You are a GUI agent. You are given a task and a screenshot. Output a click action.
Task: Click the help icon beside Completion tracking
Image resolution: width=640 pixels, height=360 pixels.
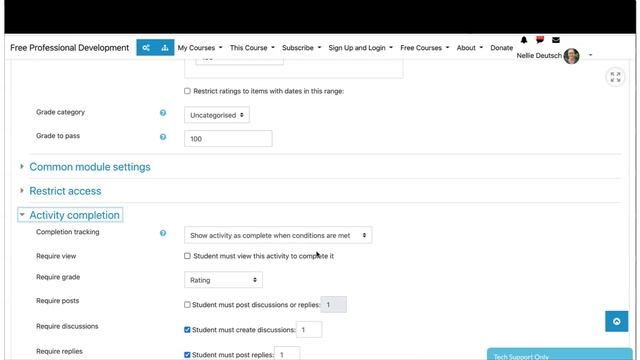(x=163, y=233)
